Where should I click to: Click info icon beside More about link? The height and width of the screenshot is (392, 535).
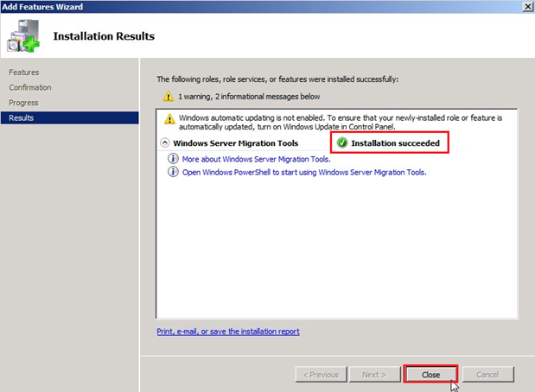(173, 159)
